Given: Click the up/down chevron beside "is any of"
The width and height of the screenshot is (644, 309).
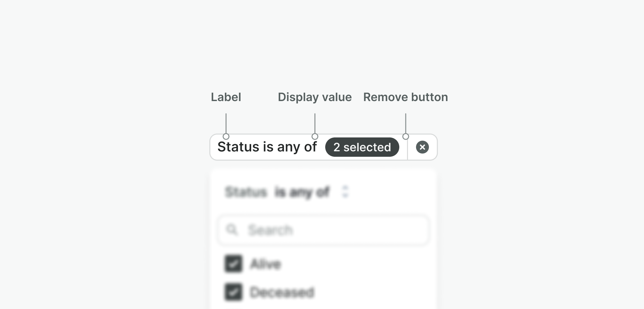Looking at the screenshot, I should click(x=345, y=192).
